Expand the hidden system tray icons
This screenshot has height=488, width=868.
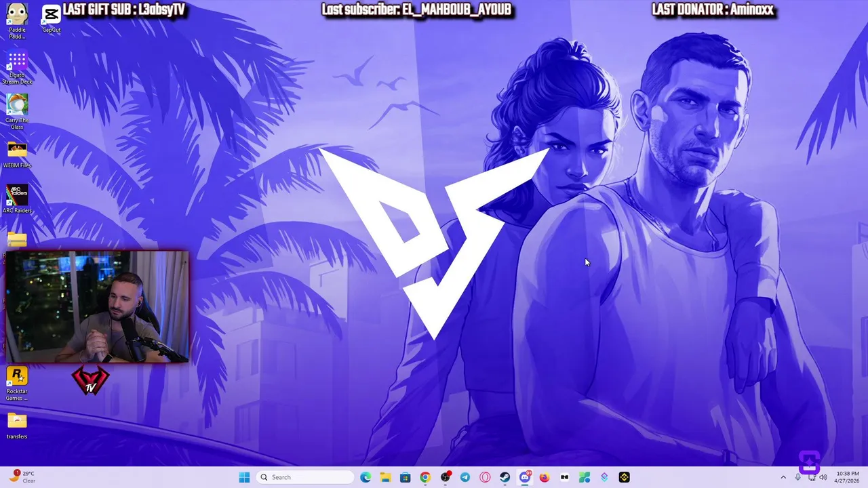pos(783,477)
